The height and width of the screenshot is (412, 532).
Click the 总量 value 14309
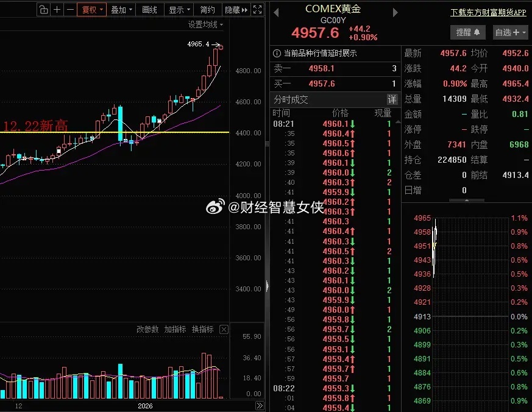[x=455, y=99]
